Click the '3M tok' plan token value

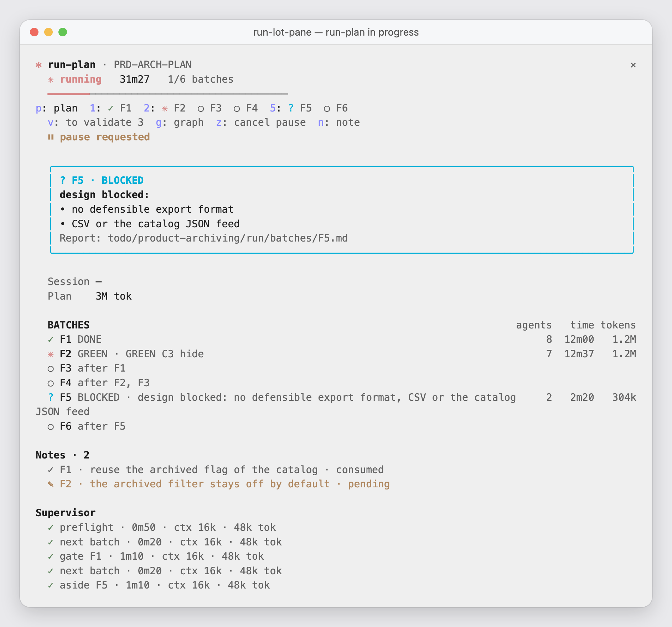coord(114,296)
